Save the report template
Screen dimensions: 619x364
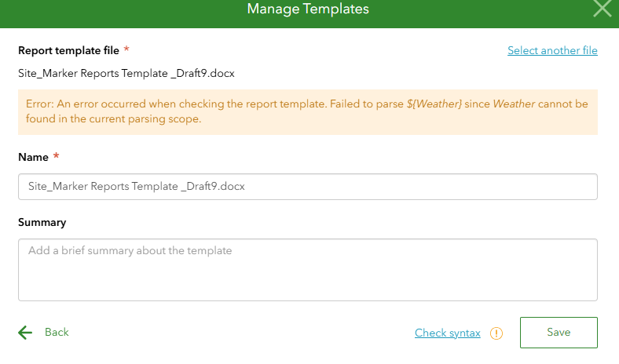559,333
